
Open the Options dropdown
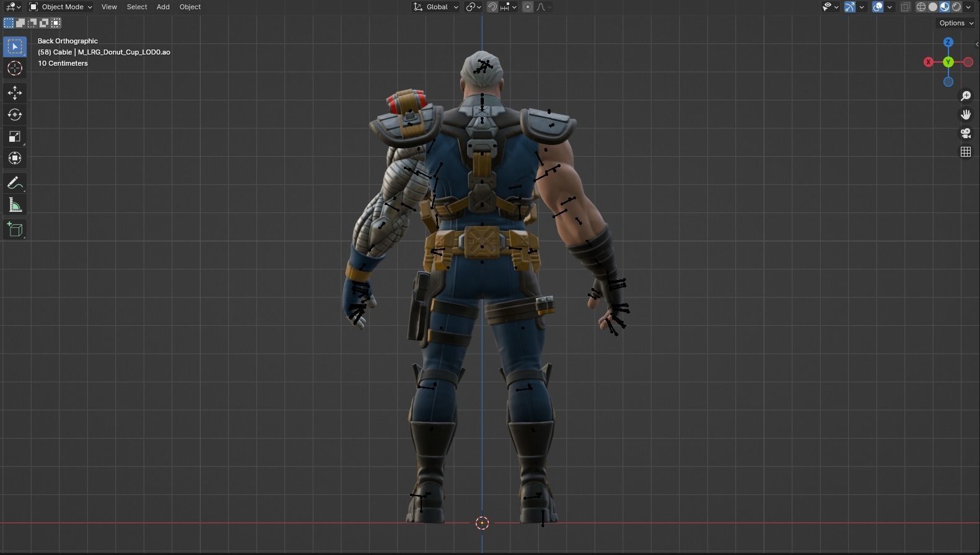pos(956,23)
